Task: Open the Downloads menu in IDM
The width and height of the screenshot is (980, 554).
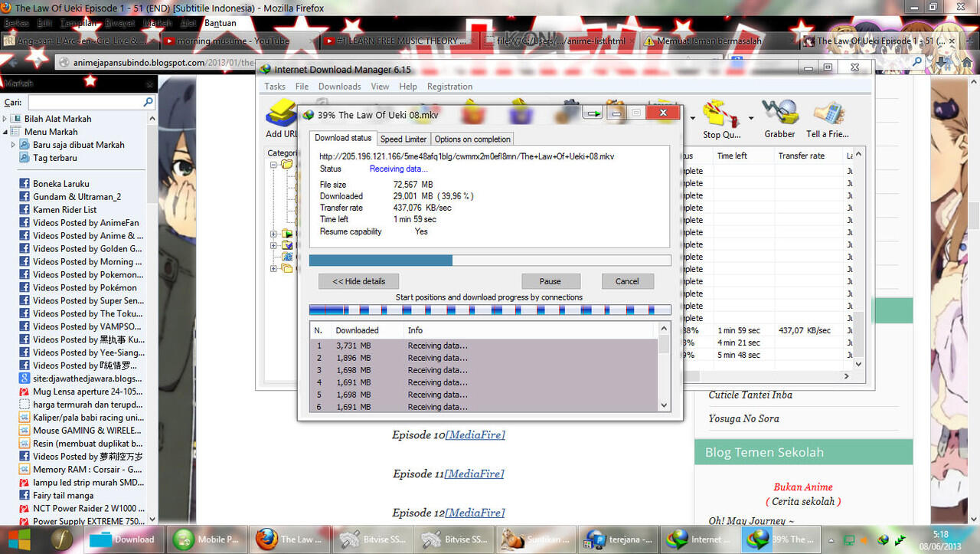Action: tap(339, 87)
